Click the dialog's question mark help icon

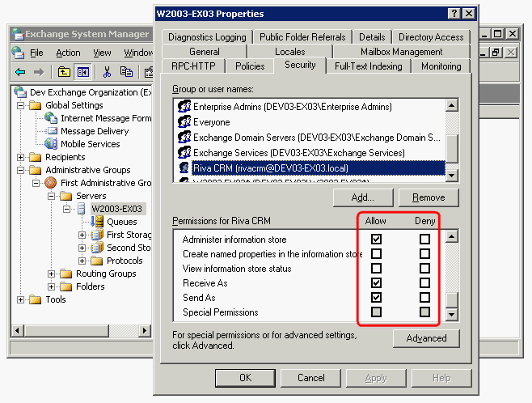click(x=454, y=14)
